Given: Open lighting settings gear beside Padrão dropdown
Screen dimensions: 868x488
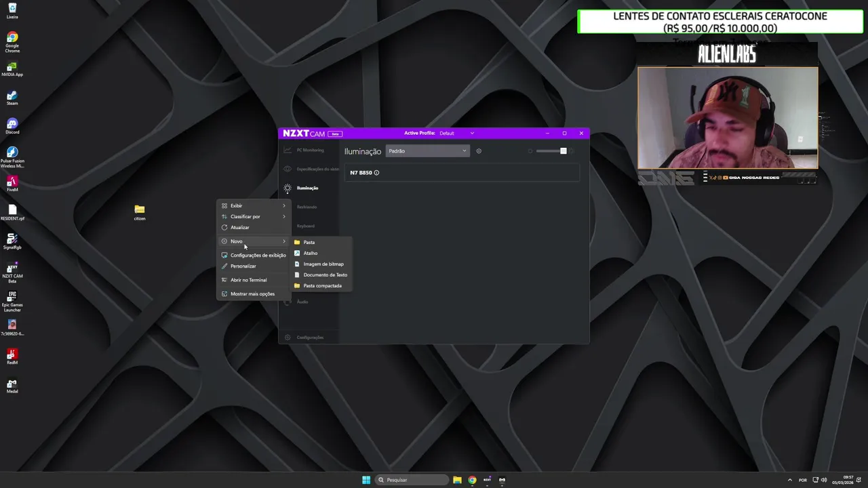Looking at the screenshot, I should pos(479,151).
